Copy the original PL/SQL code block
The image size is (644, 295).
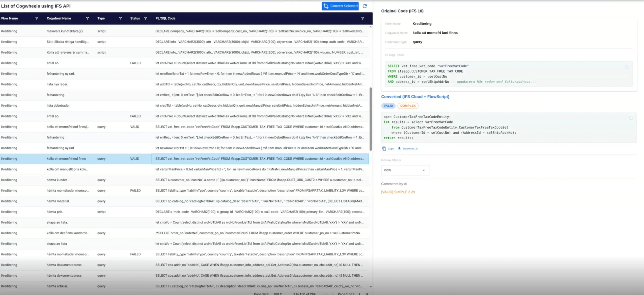click(626, 67)
